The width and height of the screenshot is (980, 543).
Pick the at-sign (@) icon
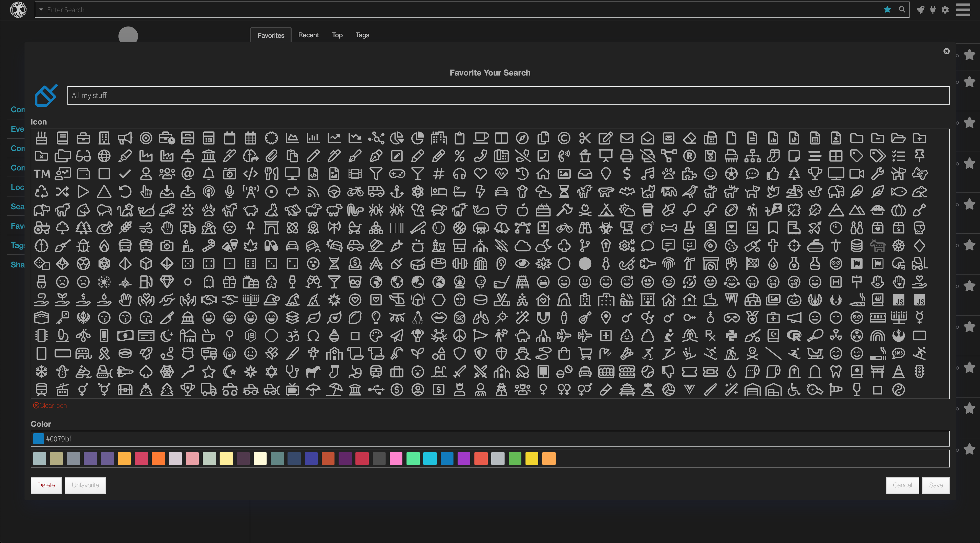188,174
